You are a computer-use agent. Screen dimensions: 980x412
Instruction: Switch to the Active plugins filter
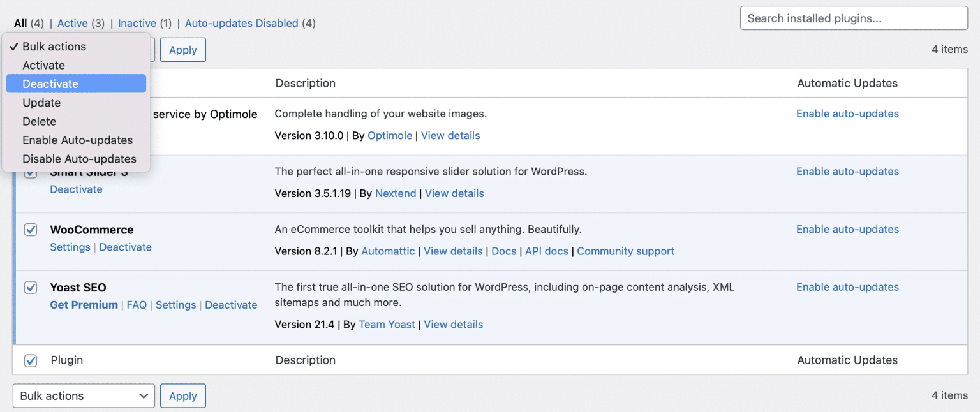tap(72, 22)
